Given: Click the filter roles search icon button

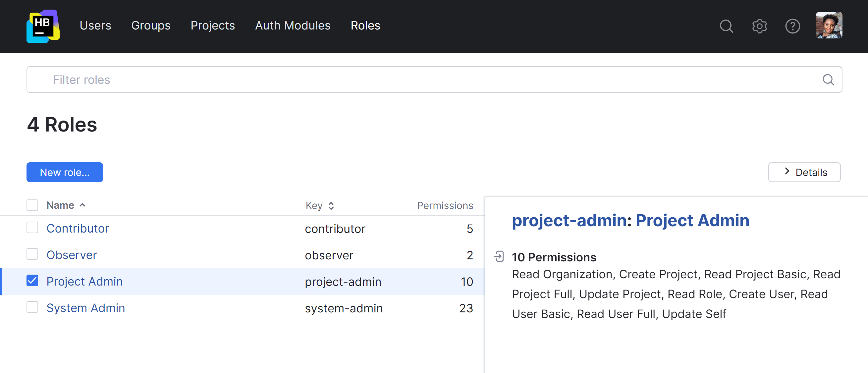Looking at the screenshot, I should [828, 80].
